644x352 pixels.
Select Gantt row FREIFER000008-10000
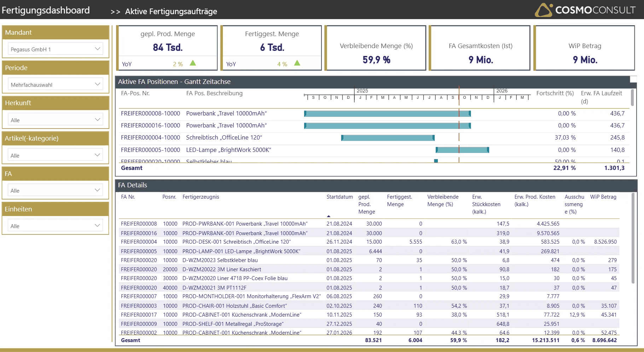point(374,113)
